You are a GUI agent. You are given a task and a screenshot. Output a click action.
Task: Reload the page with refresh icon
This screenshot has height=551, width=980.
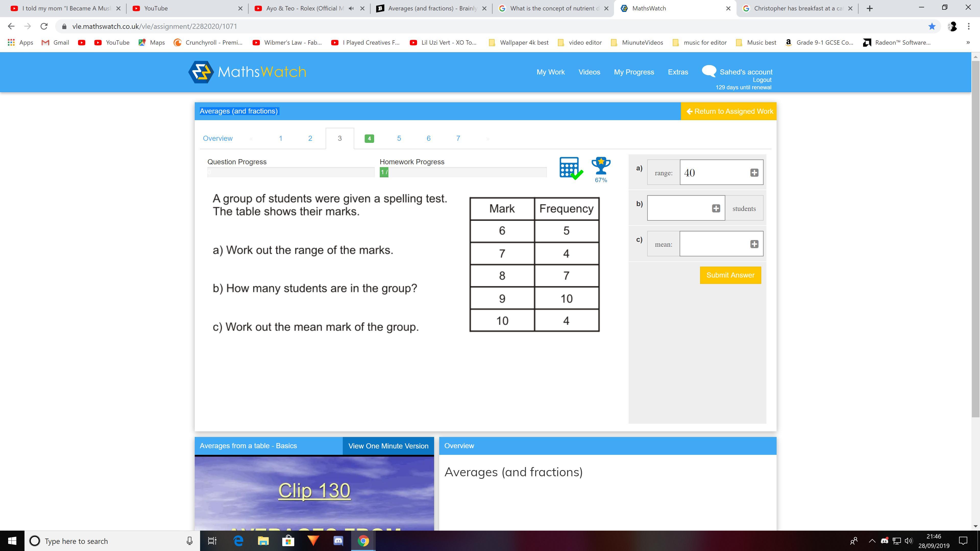44,26
